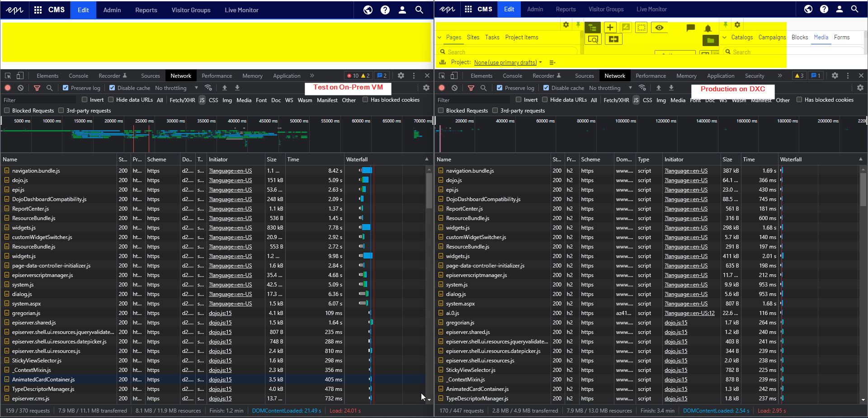The width and height of the screenshot is (868, 418).
Task: Open DevTools settings gear in right panel tab bar
Action: 835,76
